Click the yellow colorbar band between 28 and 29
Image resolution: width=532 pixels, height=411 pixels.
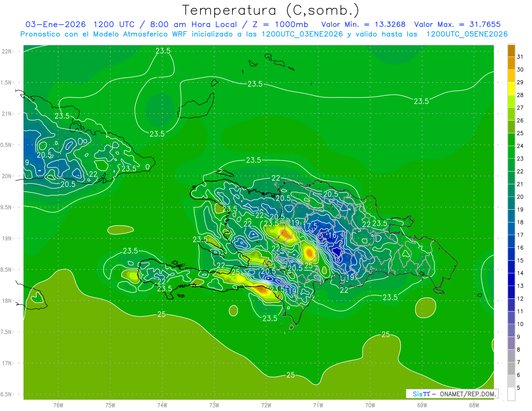point(511,89)
